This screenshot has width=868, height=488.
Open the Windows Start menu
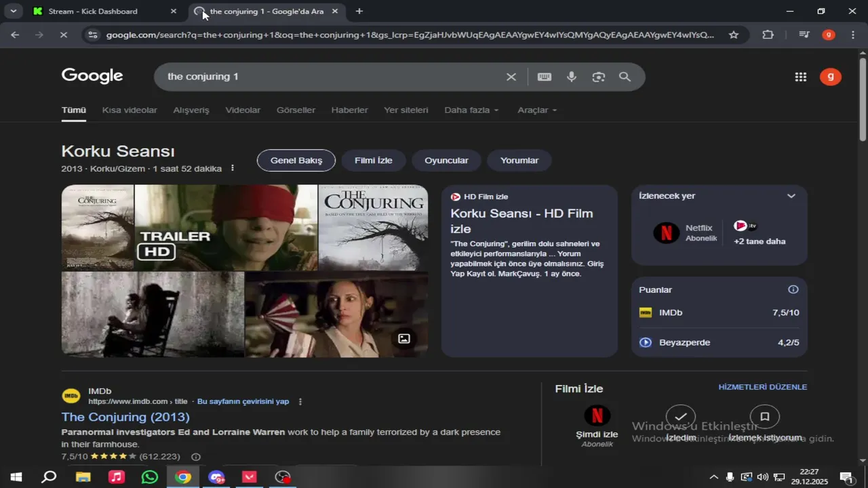(16, 477)
